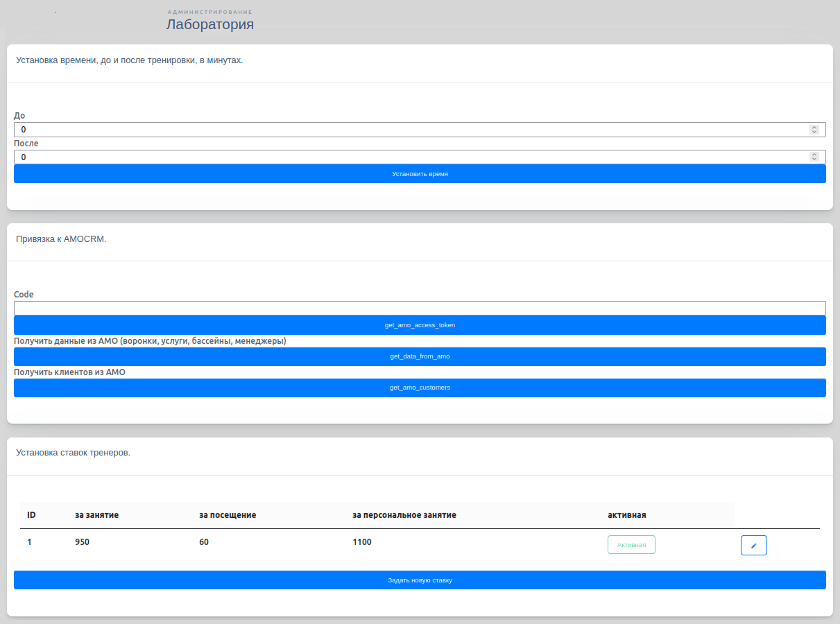The image size is (840, 624).
Task: Click the за посещение column header
Action: 228,515
